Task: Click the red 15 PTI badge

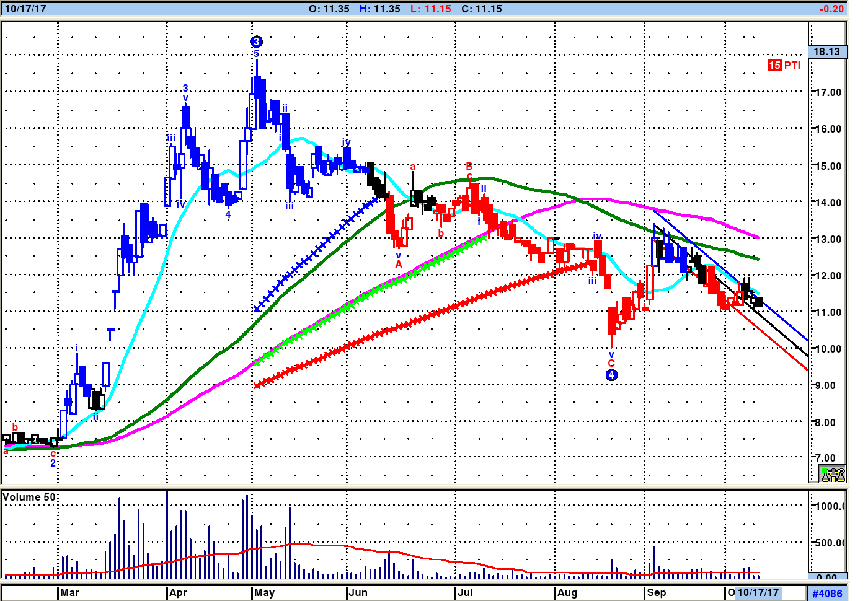Action: 784,65
